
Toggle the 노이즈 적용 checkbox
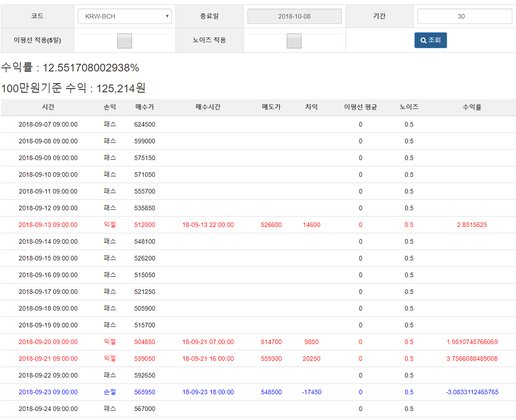[x=294, y=41]
